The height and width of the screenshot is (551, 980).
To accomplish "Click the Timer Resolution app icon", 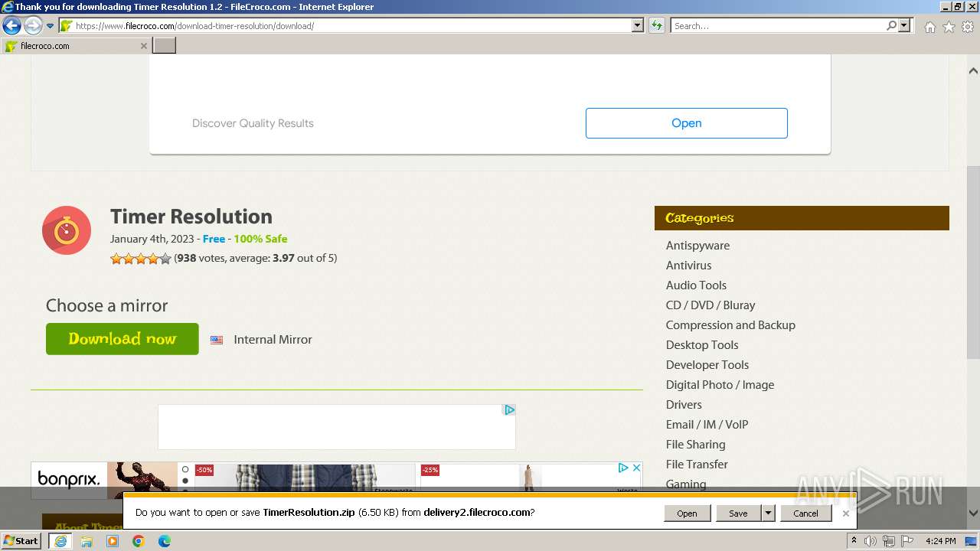I will click(x=67, y=230).
